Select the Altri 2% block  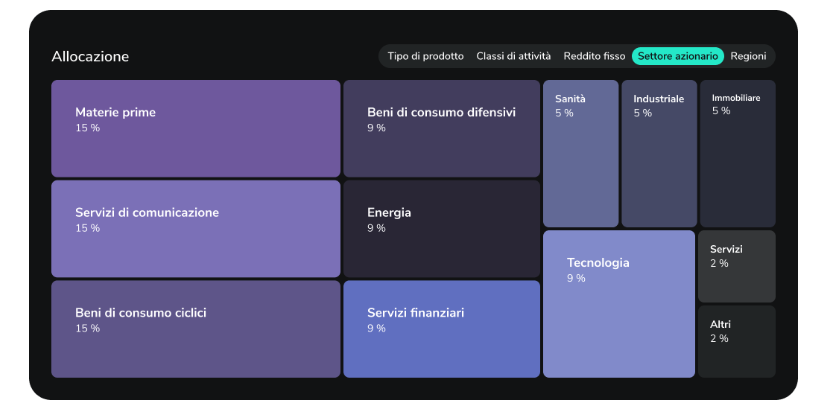[737, 341]
